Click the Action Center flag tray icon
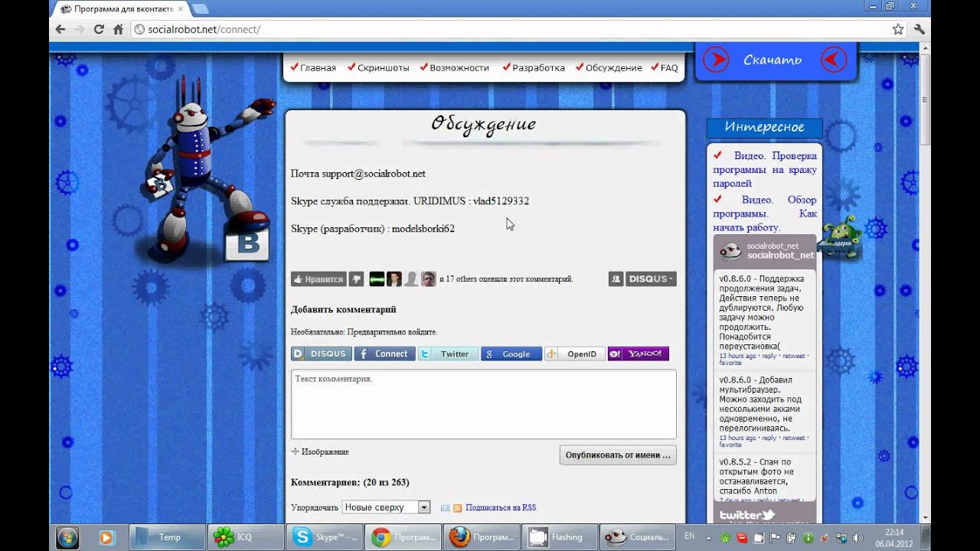980x551 pixels. [x=773, y=538]
